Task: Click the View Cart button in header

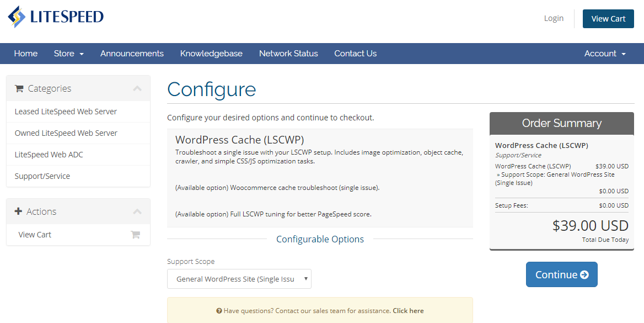Action: pyautogui.click(x=608, y=19)
